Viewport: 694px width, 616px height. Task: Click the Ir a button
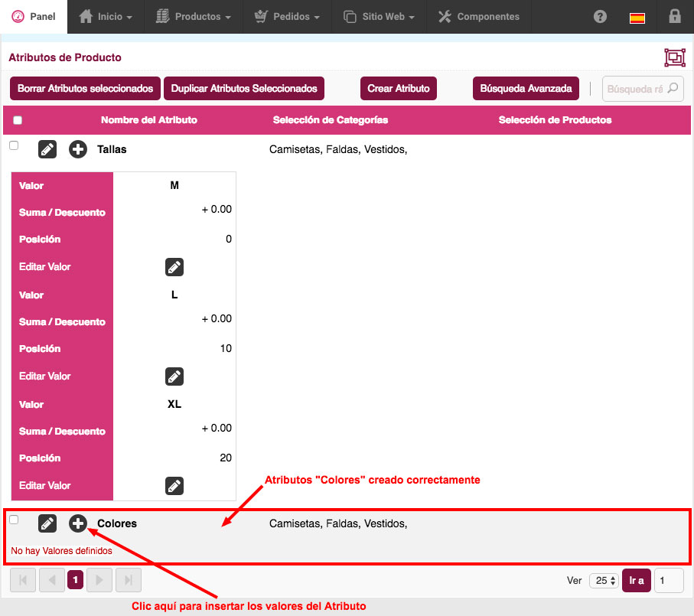coord(637,580)
